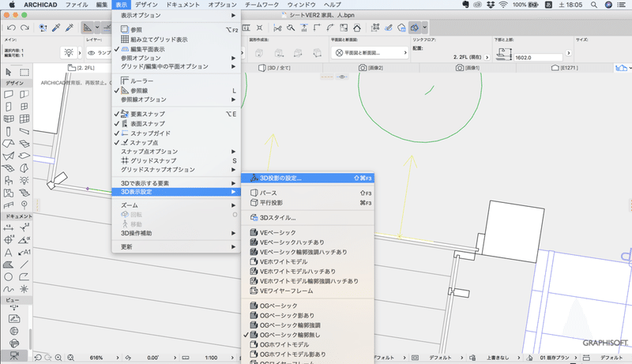632x364 pixels.
Task: Expand 参照オプション submenu
Action: [x=176, y=58]
